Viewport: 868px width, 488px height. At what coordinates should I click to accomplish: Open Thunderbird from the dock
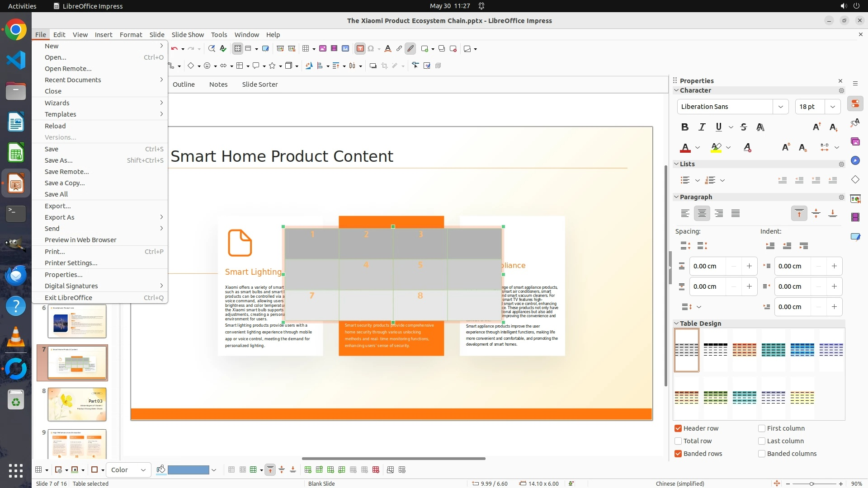[x=16, y=276]
